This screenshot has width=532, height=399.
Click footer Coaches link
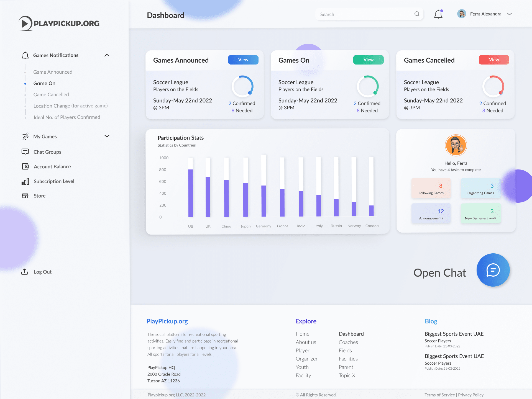pyautogui.click(x=348, y=342)
